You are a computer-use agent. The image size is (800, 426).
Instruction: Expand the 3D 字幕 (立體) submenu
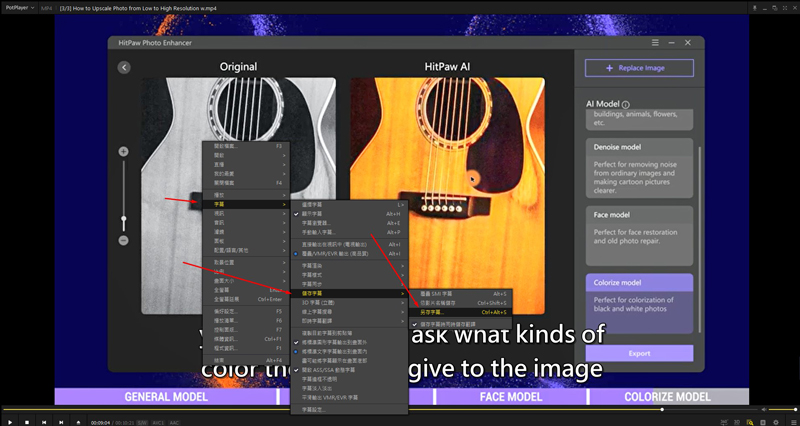point(349,303)
